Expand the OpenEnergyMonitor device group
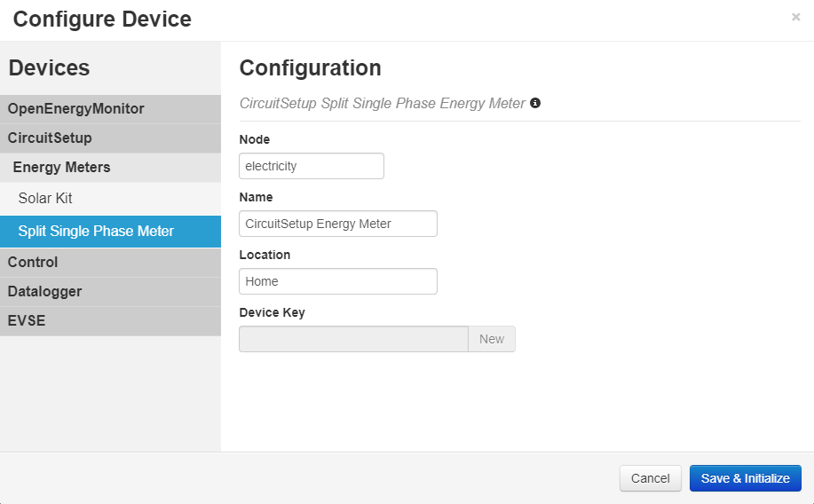 click(x=75, y=109)
